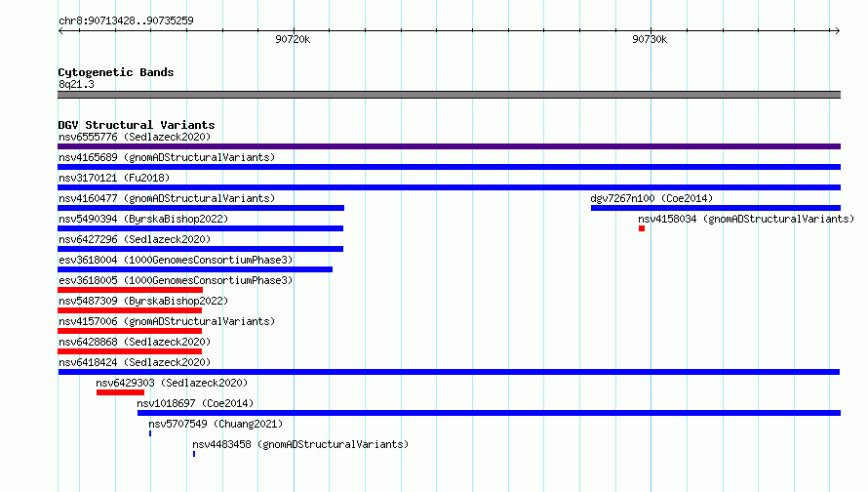Viewport: 868px width, 492px height.
Task: Select the blue bar under nsv6418424
Action: click(x=449, y=372)
